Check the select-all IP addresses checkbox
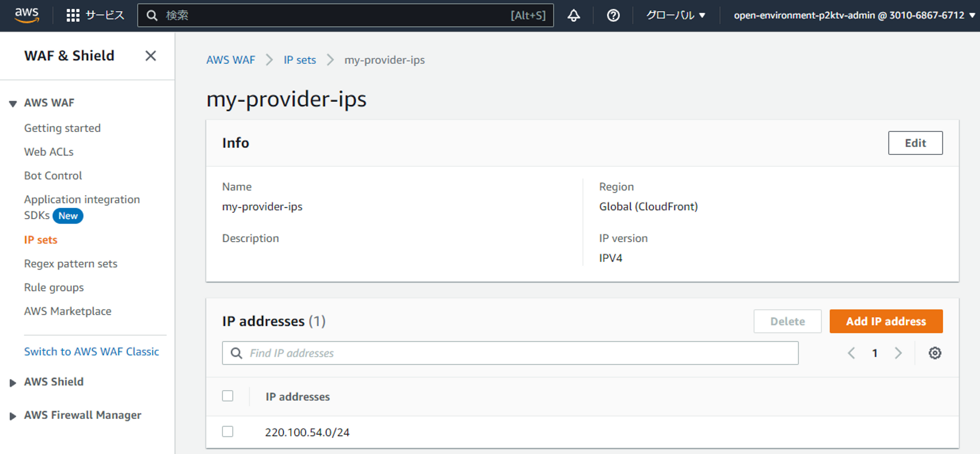980x454 pixels. [227, 395]
